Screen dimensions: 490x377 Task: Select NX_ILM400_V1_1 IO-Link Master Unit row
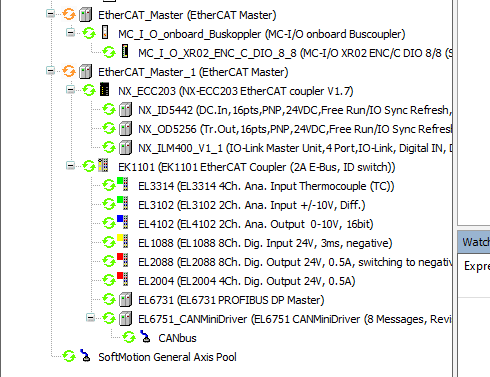click(x=295, y=148)
